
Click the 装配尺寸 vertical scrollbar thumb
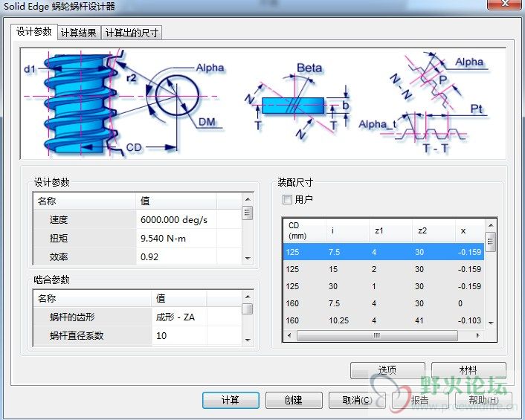pos(490,242)
